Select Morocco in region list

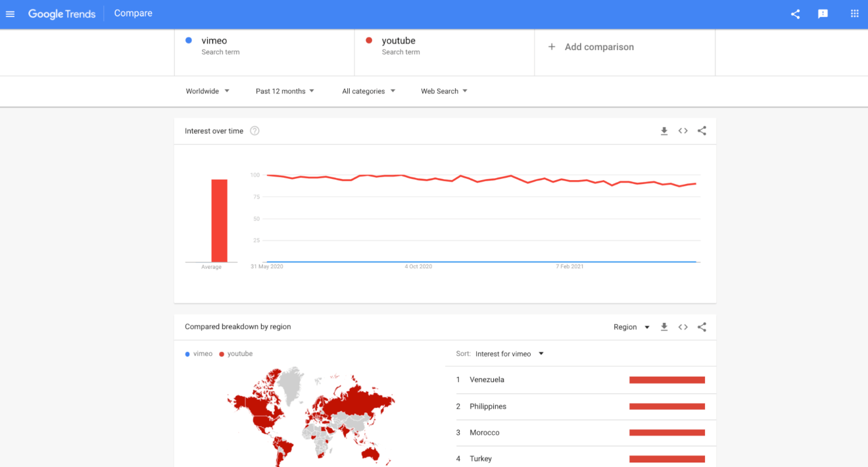pos(581,433)
